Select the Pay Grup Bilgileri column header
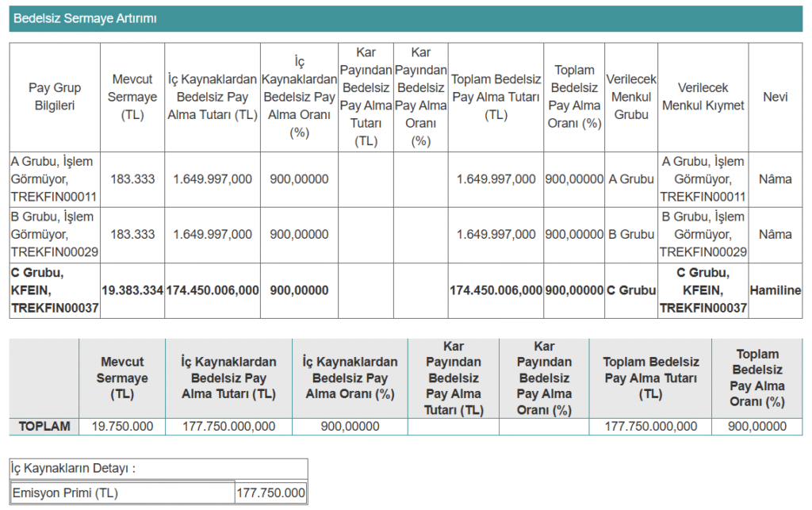812x510 pixels. (55, 97)
